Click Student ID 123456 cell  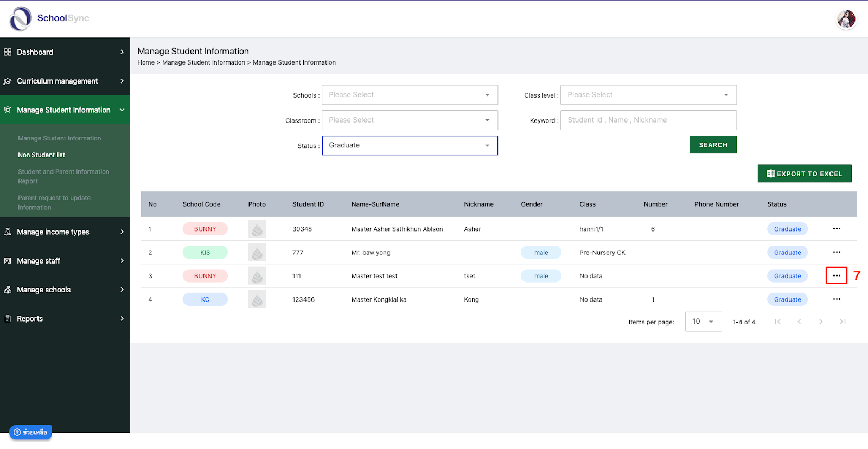(x=303, y=299)
